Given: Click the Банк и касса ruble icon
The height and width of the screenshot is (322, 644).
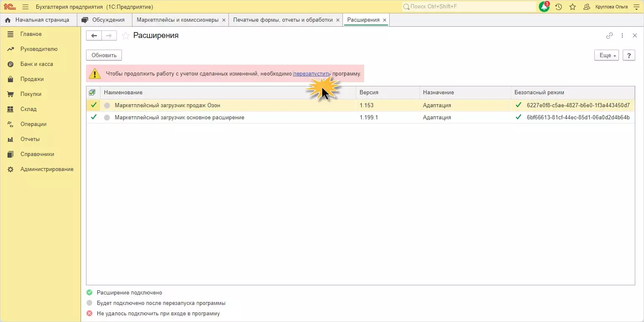Looking at the screenshot, I should [10, 64].
